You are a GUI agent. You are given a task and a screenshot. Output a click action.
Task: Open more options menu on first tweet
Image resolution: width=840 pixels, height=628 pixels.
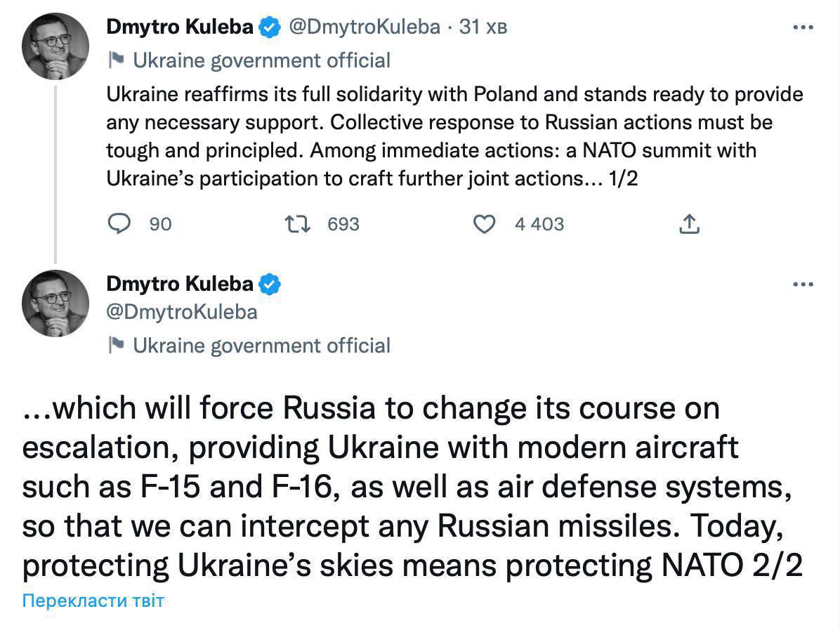point(803,28)
